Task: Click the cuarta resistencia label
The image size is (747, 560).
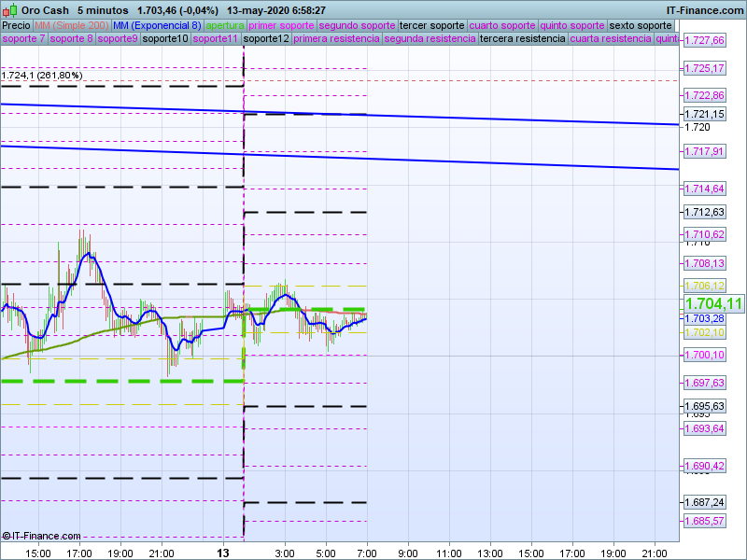Action: (610, 39)
